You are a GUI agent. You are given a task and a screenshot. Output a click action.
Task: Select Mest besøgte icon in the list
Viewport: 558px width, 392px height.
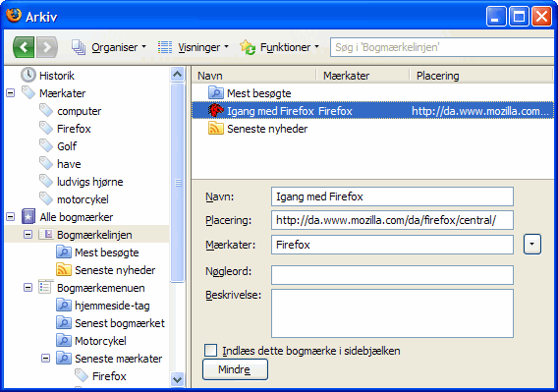tap(216, 93)
